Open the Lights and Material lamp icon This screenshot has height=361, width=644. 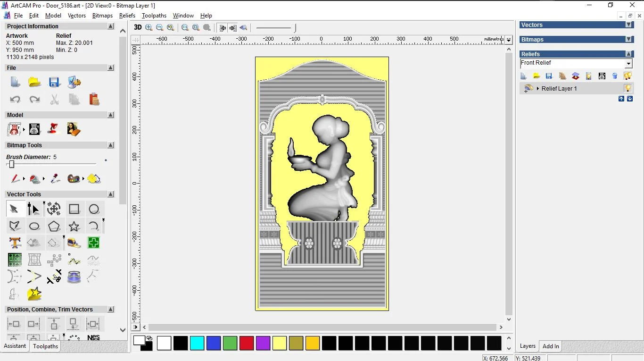point(54,129)
